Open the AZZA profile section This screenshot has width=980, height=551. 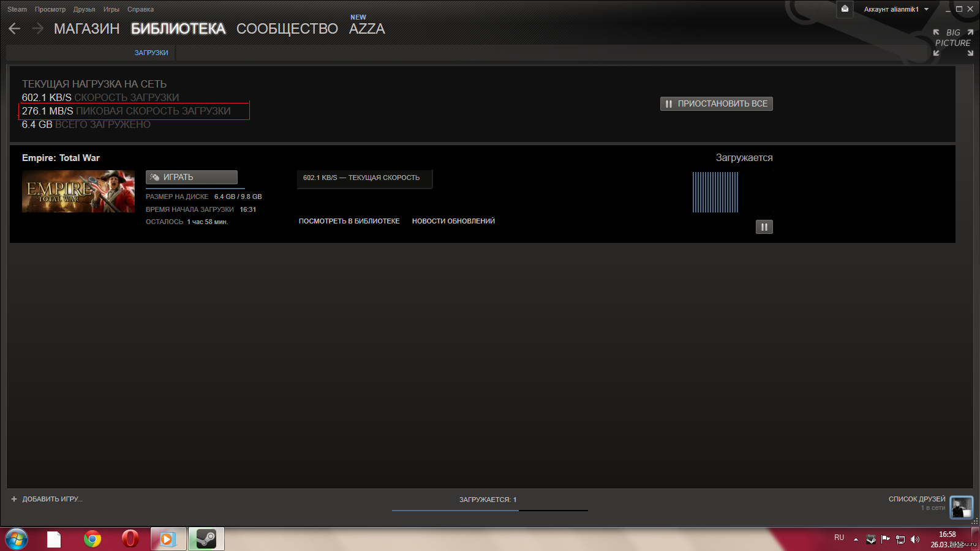coord(367,29)
